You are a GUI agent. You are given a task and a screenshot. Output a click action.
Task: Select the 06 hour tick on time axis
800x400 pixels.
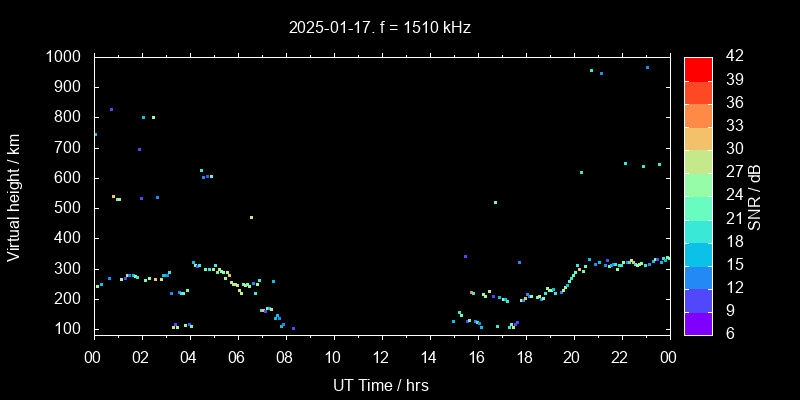[x=237, y=357]
